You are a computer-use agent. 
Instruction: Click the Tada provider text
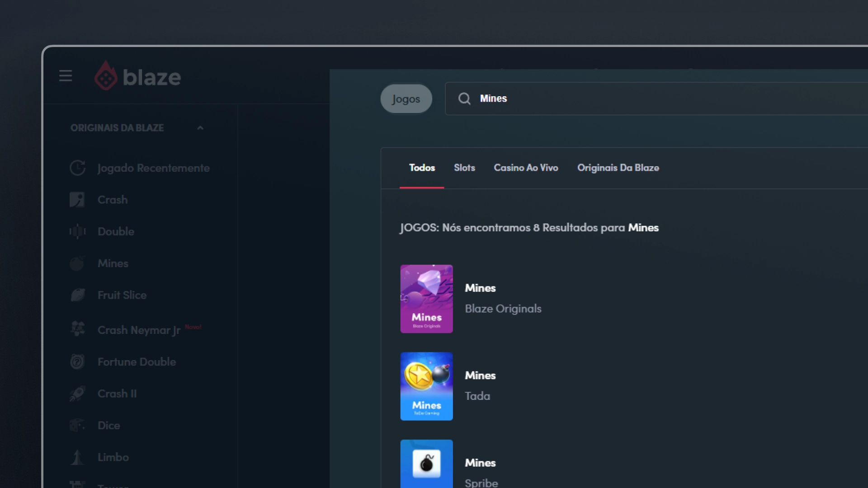(477, 396)
